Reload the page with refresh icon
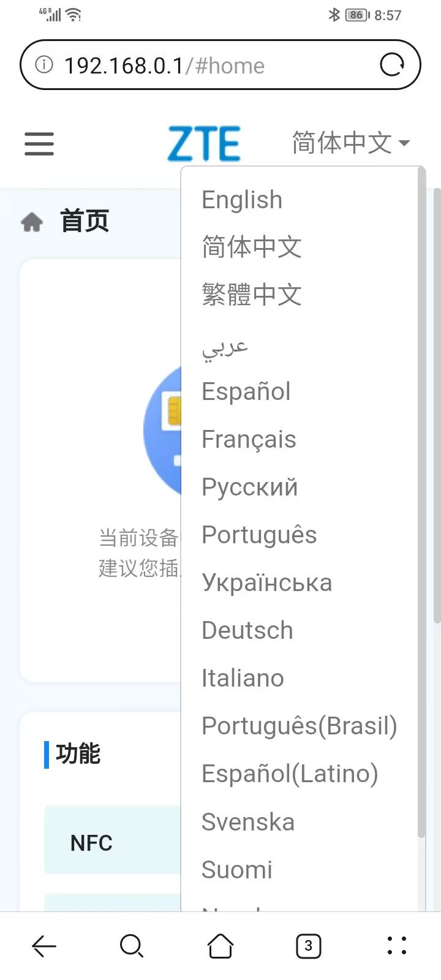 [392, 64]
